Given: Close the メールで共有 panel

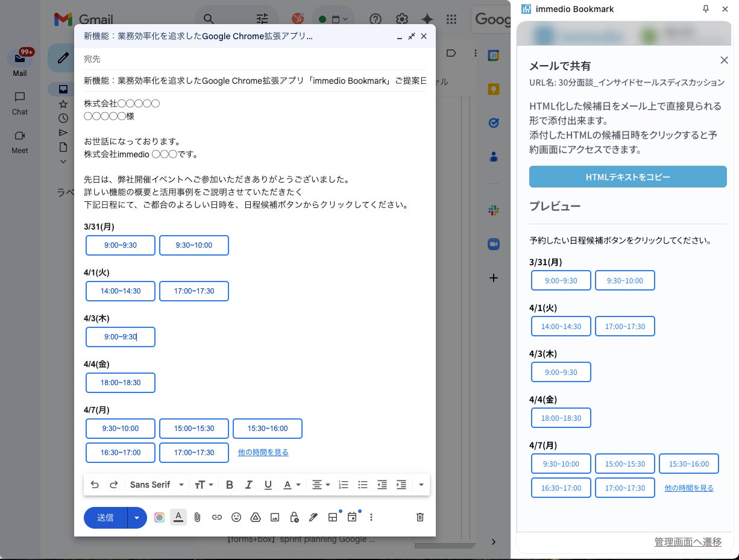Looking at the screenshot, I should point(724,60).
